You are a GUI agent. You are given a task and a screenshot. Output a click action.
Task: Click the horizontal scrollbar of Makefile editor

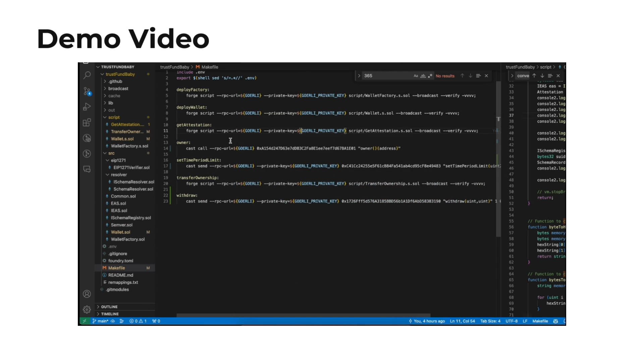[x=304, y=315]
